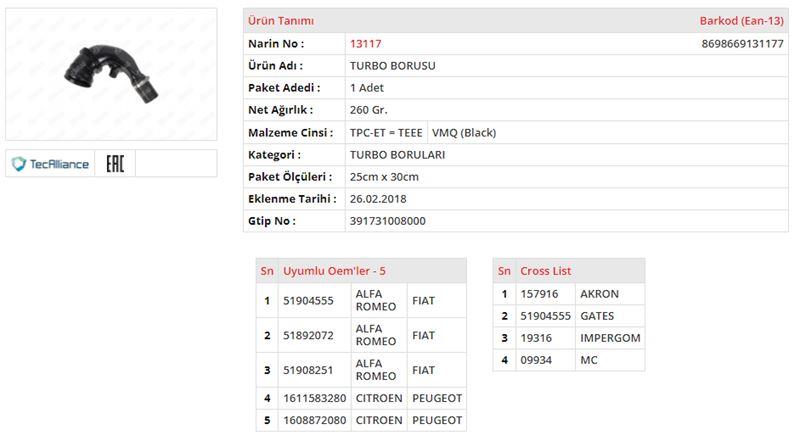Select OEM number 1608872080

(314, 420)
